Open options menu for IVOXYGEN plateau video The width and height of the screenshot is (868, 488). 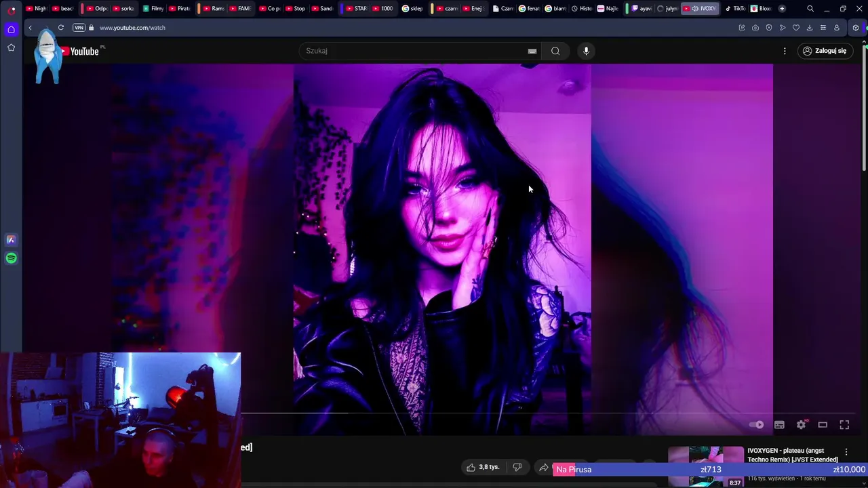tap(846, 452)
